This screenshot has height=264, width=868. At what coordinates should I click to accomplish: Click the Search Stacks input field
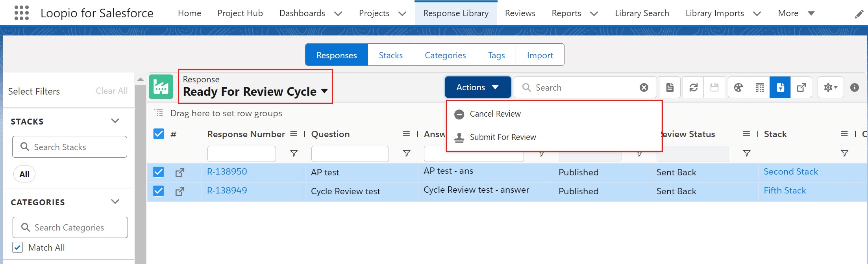tap(70, 147)
